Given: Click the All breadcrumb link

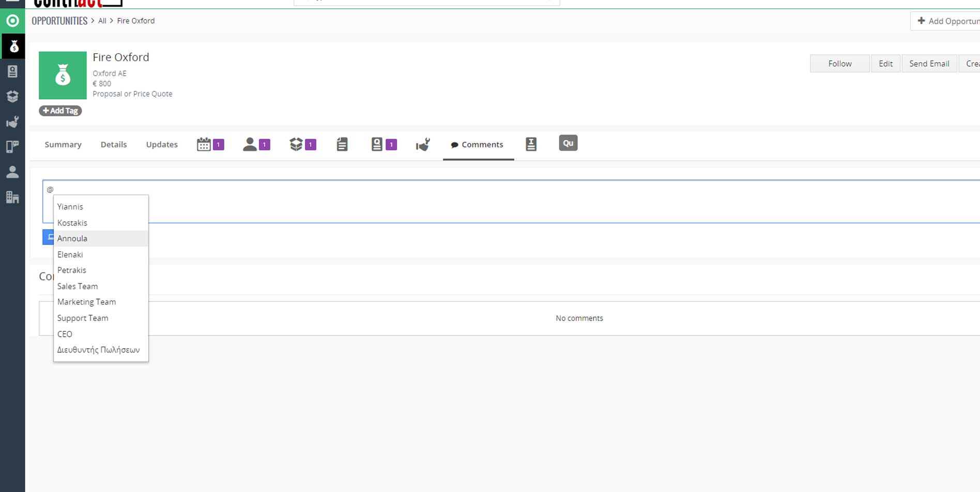Looking at the screenshot, I should pos(102,21).
